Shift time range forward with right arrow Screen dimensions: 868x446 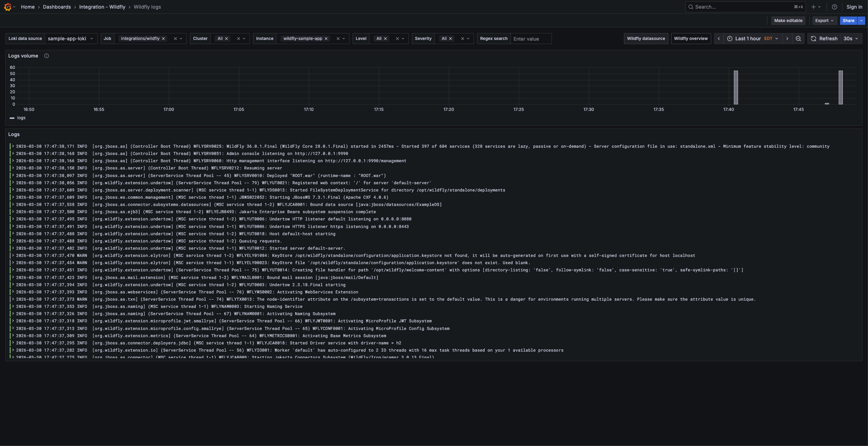[x=787, y=39]
